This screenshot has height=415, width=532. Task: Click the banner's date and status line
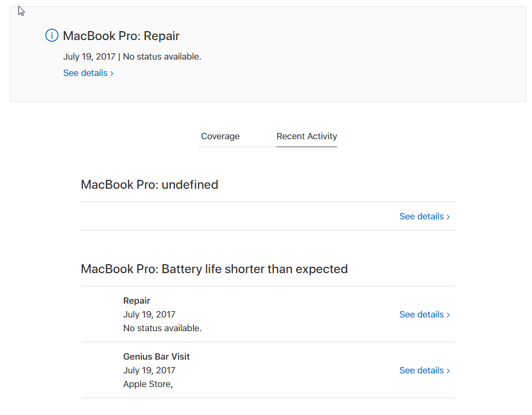tap(132, 57)
